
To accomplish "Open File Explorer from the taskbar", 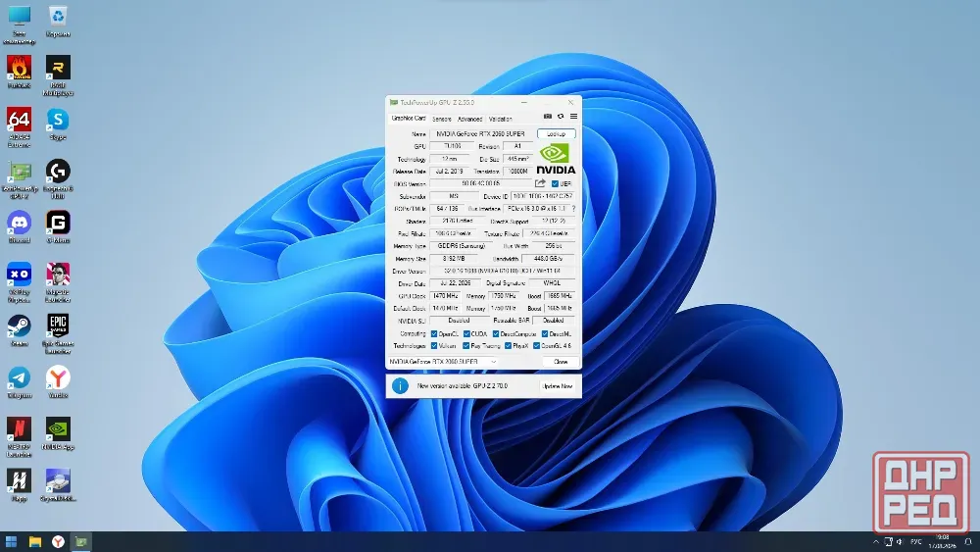I will pos(34,541).
